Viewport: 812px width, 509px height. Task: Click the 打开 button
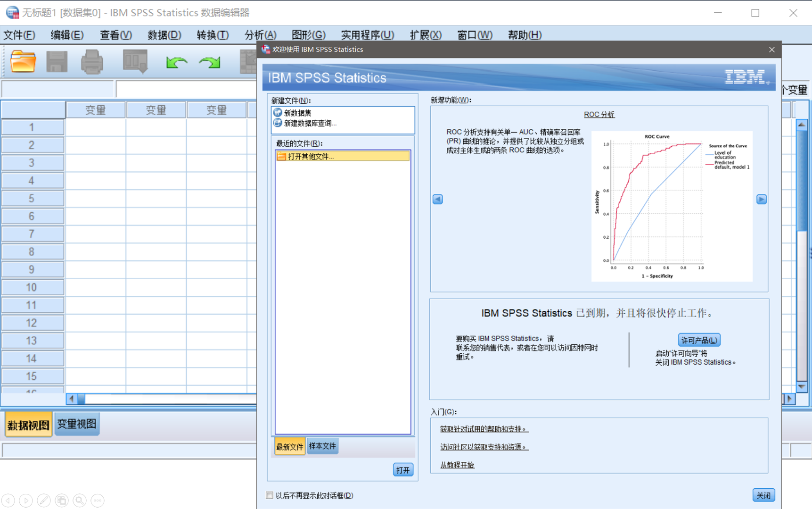coord(403,470)
